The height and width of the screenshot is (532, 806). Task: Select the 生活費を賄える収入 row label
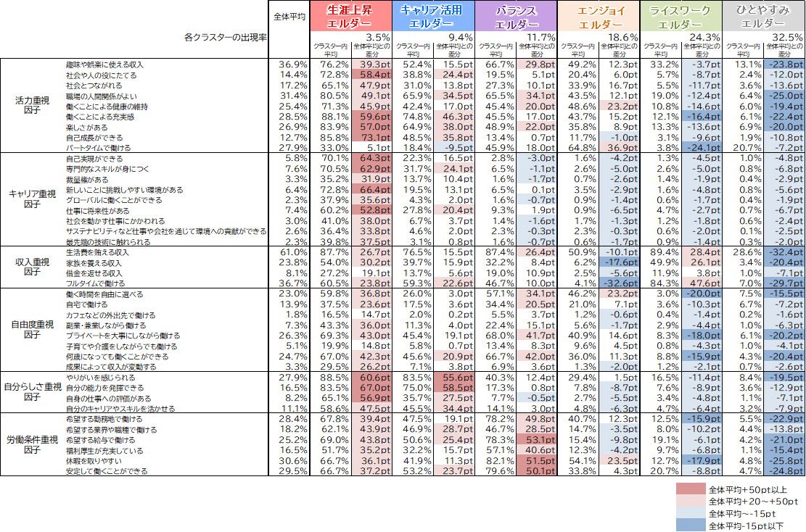pos(98,253)
